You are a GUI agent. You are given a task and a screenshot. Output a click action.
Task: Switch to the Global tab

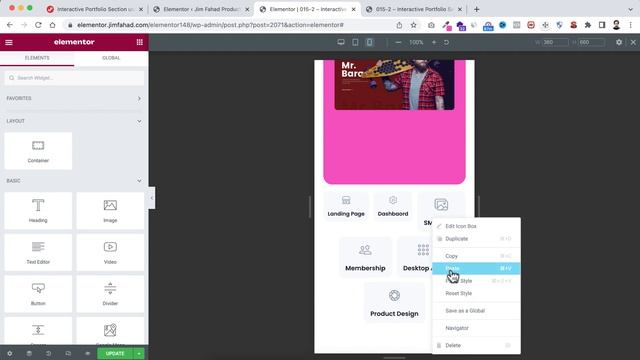click(x=111, y=58)
